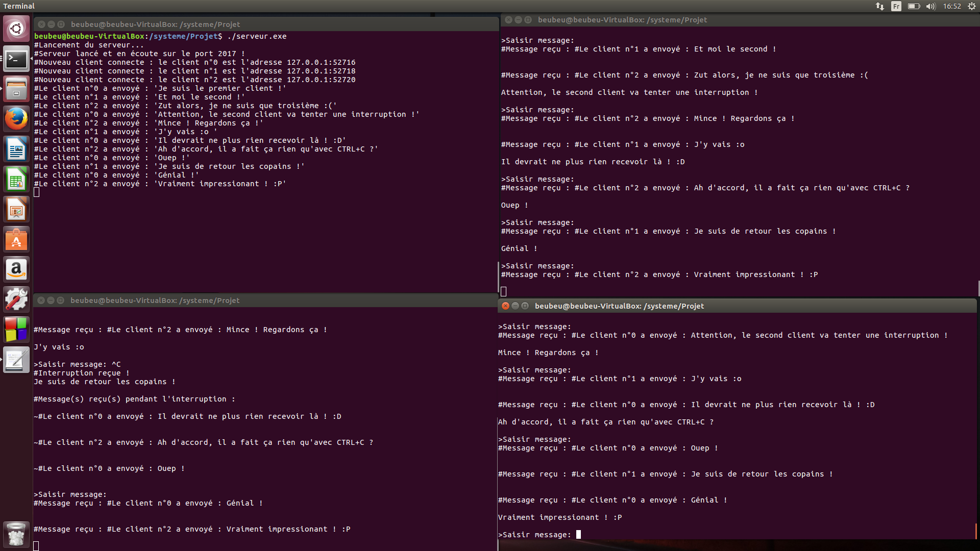Open Ubuntu Software Center icon
The image size is (980, 551).
coord(16,240)
